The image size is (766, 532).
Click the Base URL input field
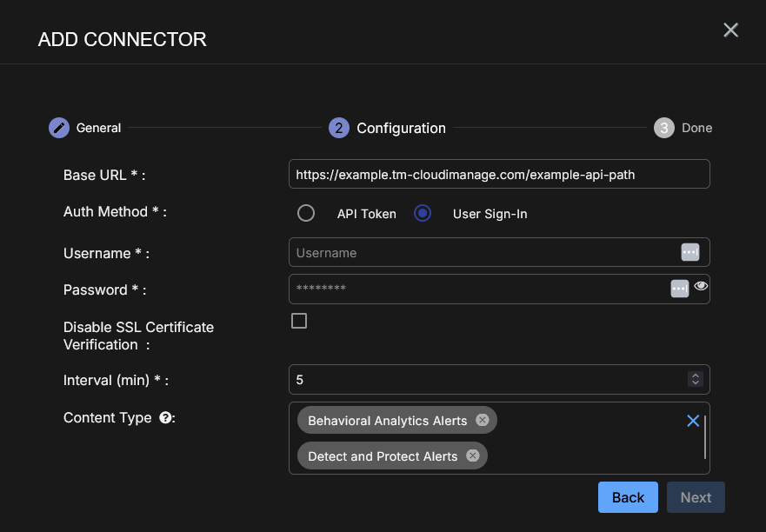click(x=499, y=174)
